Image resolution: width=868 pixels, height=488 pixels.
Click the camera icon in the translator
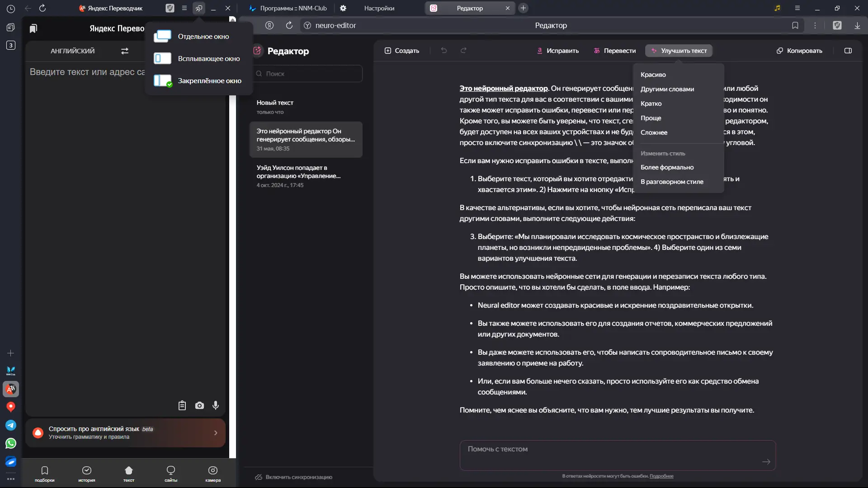click(199, 406)
